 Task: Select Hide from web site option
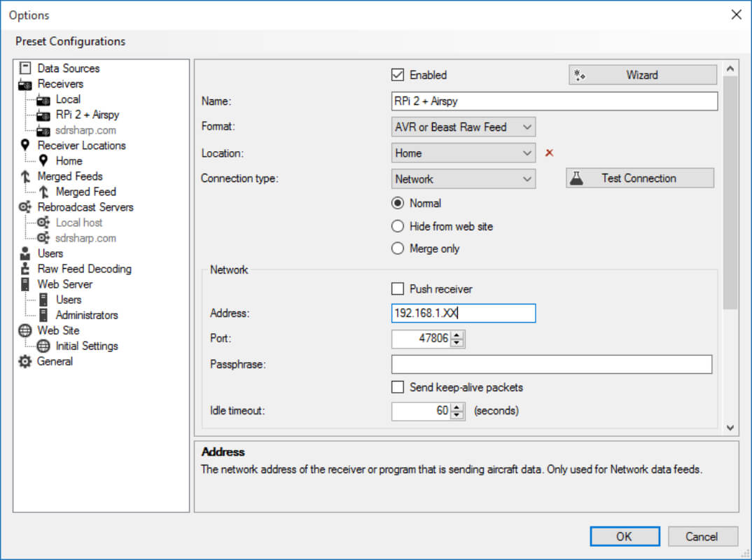click(x=398, y=226)
